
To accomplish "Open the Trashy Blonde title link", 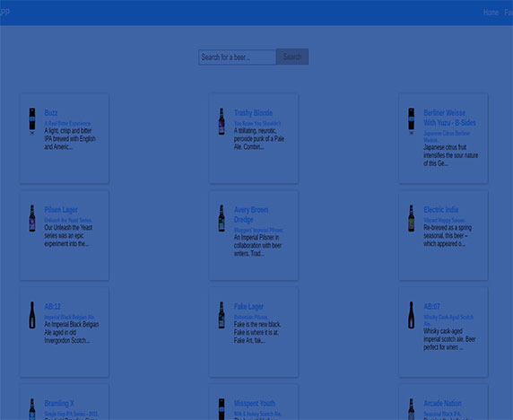I will [x=253, y=113].
